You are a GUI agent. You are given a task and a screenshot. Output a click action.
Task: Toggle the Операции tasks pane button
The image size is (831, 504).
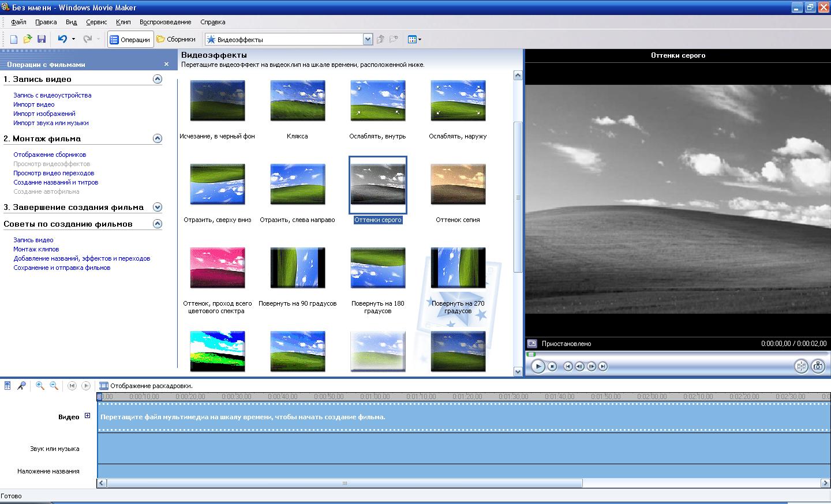130,40
